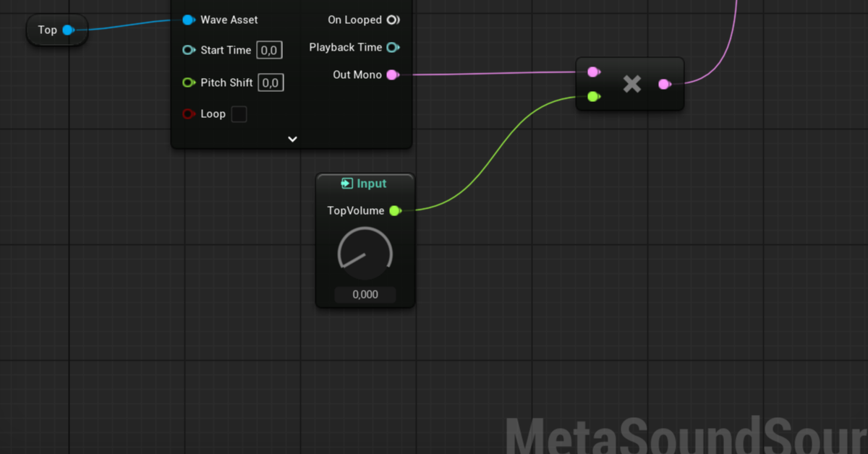Click the Start Time value field
The height and width of the screenshot is (454, 868).
[x=269, y=50]
